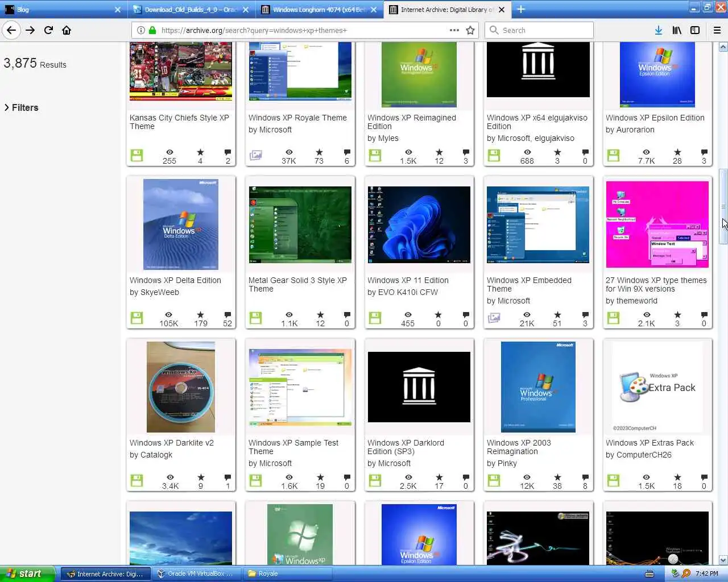
Task: Click the pink 27 Windows XP themes thumbnail
Action: pyautogui.click(x=657, y=225)
